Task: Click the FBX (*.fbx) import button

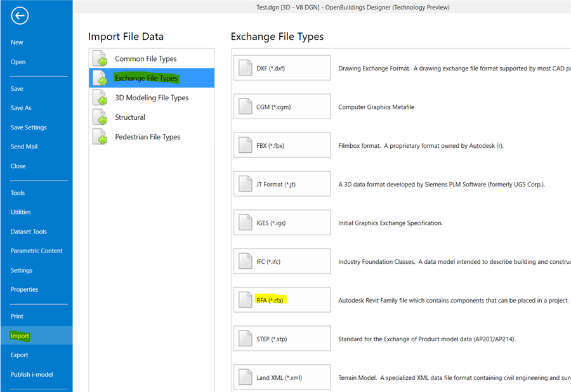Action: pyautogui.click(x=282, y=145)
